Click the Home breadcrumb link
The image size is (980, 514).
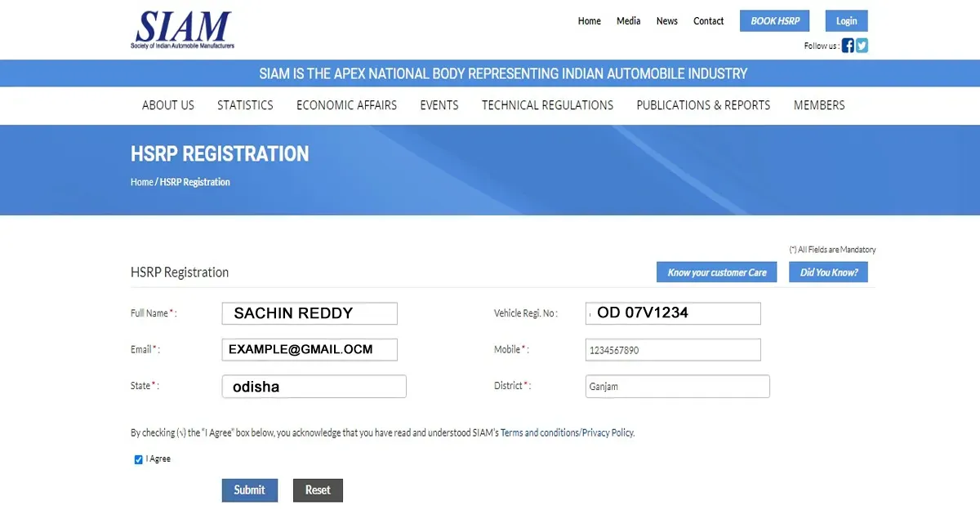coord(141,182)
